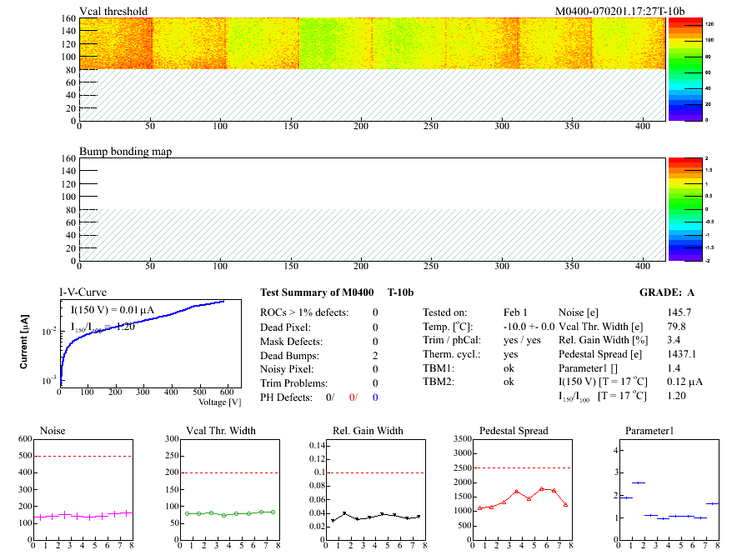Click the 'ROCs > 1% defects:' label
This screenshot has height=560, width=747.
pos(304,312)
